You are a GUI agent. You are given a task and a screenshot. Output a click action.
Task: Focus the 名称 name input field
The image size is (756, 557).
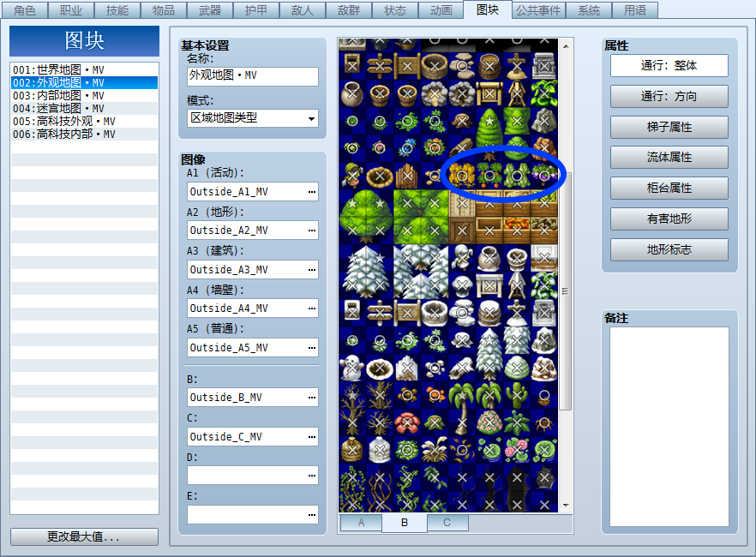[253, 76]
